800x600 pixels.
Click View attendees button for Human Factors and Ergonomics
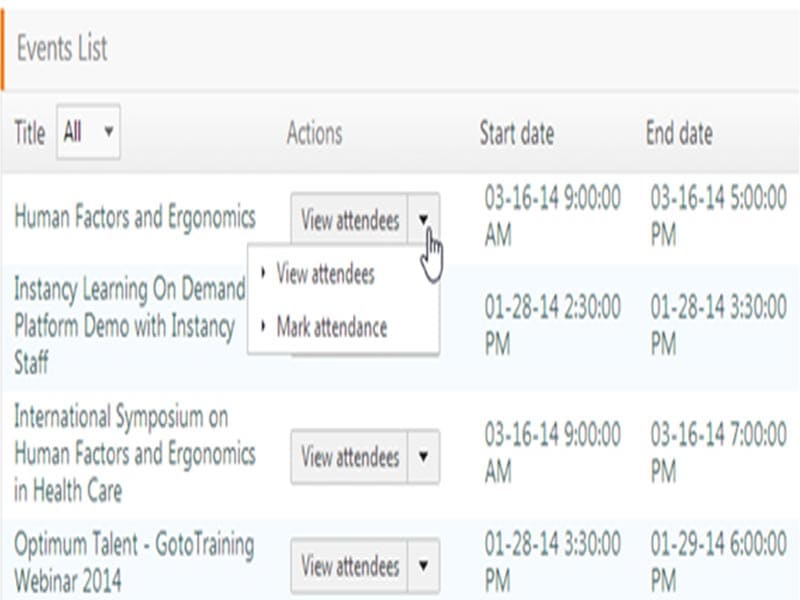click(x=350, y=220)
